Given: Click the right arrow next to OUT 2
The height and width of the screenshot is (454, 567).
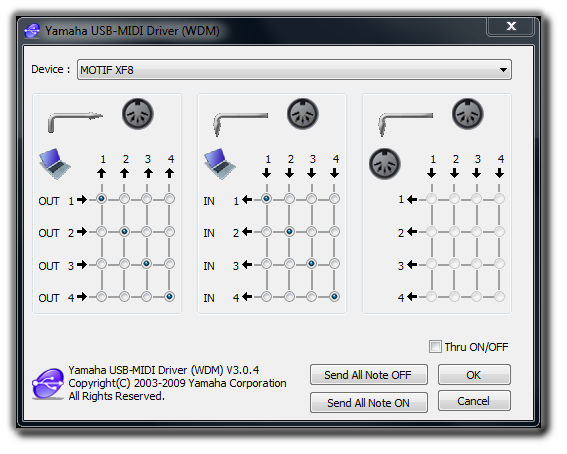Looking at the screenshot, I should click(x=82, y=231).
